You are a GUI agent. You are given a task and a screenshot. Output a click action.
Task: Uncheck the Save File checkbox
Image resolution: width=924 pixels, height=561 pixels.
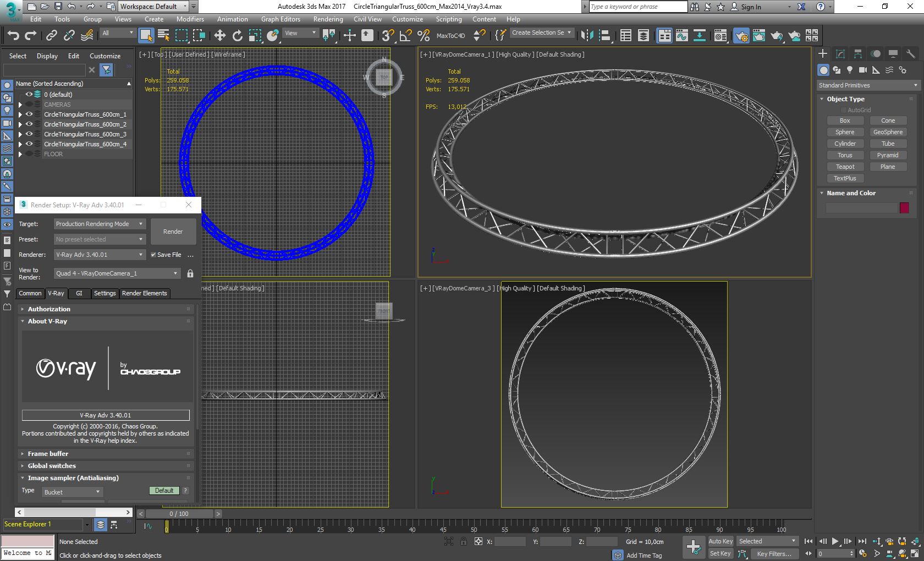pos(153,255)
